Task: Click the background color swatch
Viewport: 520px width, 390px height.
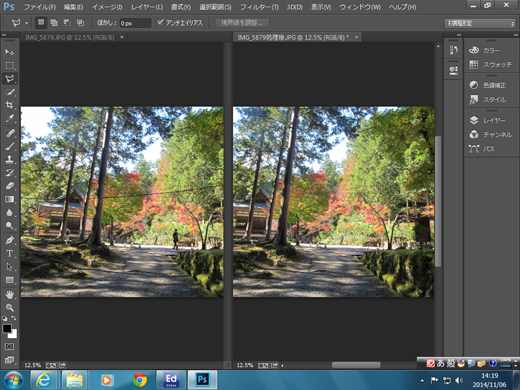Action: (x=13, y=335)
